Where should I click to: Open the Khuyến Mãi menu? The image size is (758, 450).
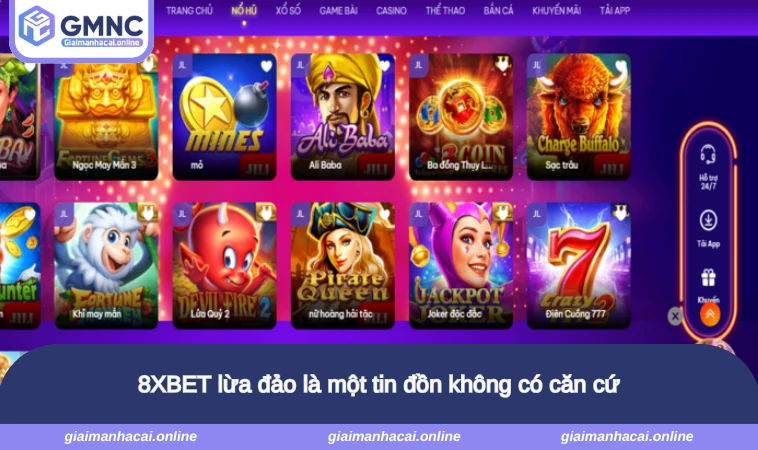[556, 11]
